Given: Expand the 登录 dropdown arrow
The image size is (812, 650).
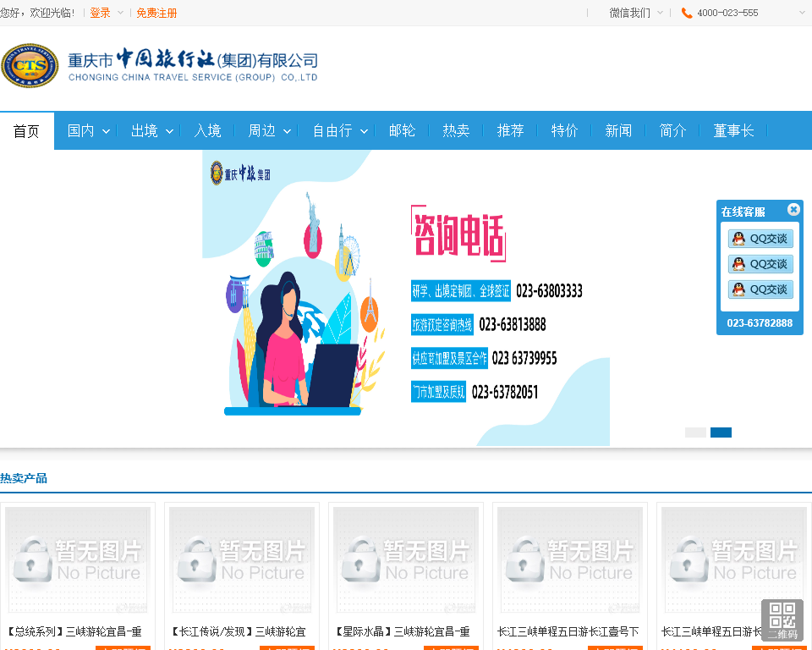Looking at the screenshot, I should 120,13.
